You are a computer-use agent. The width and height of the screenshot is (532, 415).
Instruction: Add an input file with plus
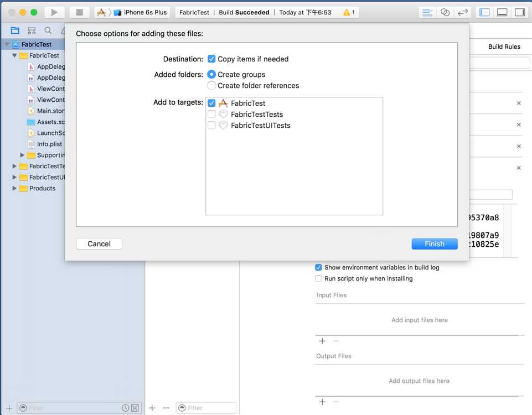[x=322, y=341]
